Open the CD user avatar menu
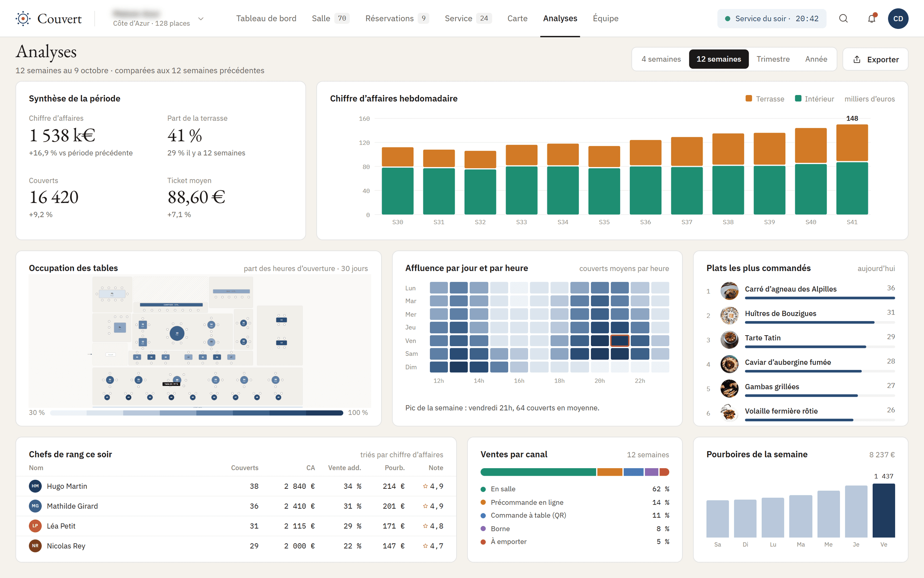This screenshot has height=578, width=924. pos(898,18)
